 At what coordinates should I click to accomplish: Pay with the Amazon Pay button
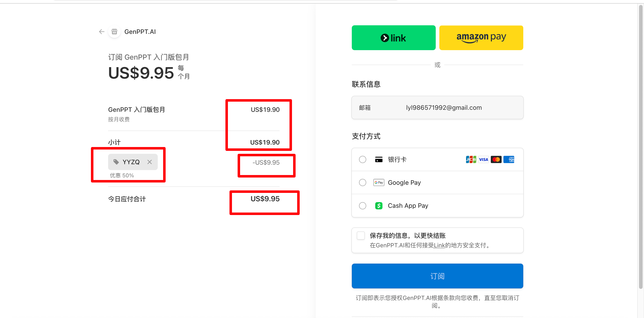481,38
